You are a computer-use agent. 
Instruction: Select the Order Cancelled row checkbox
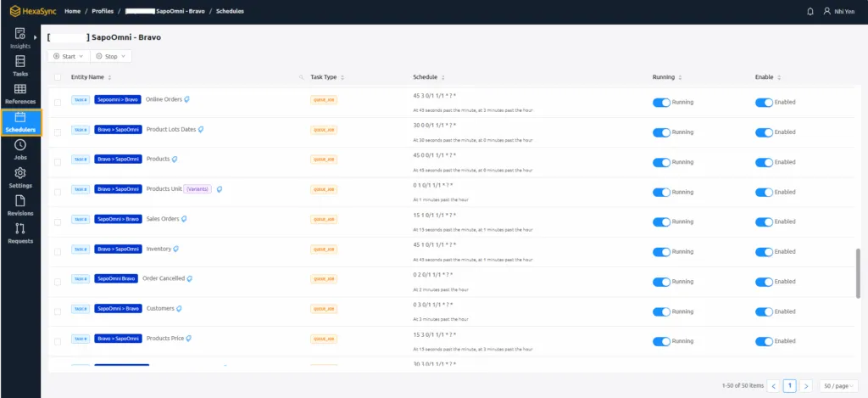58,282
